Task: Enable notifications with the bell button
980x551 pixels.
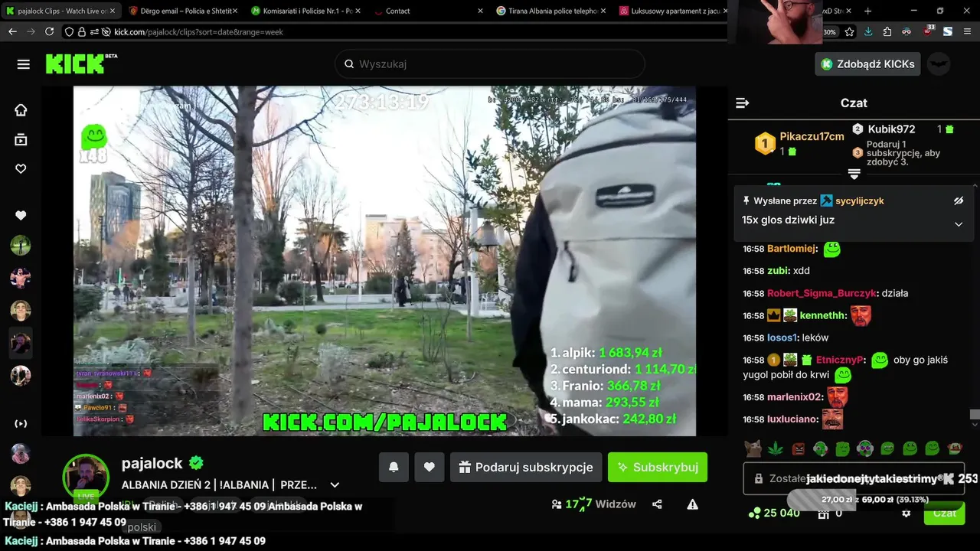Action: point(394,467)
